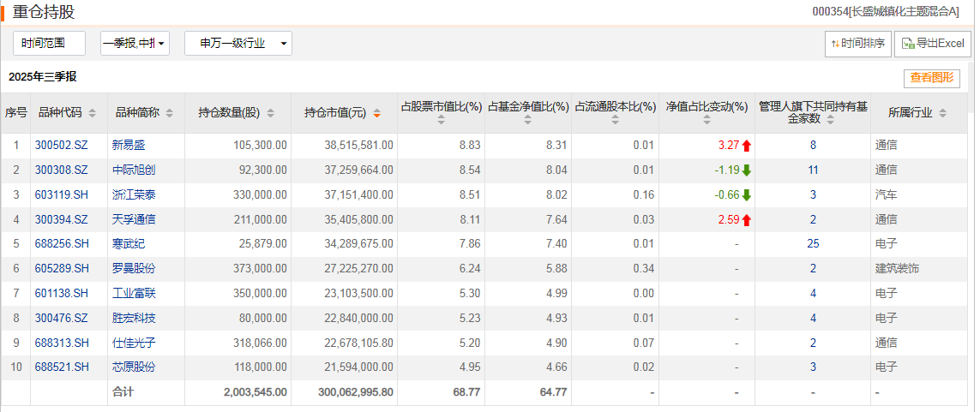
Task: Select total ratio 68.77
Action: [469, 392]
